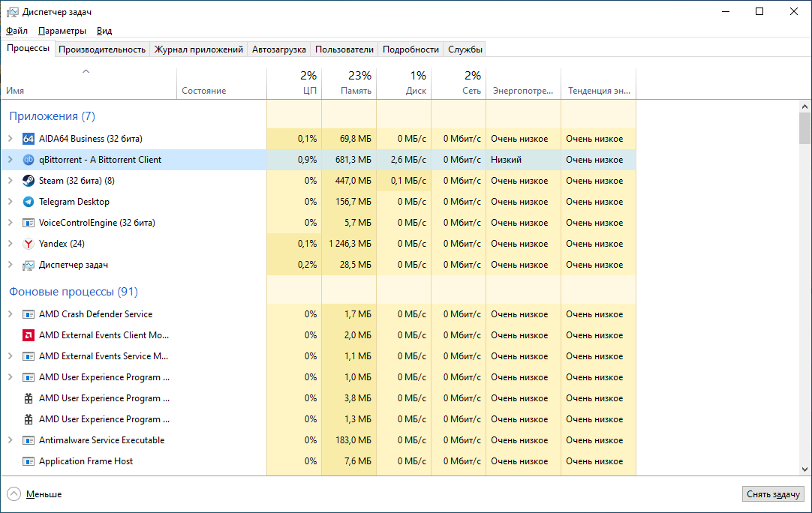The image size is (812, 513).
Task: Sort by the Энергопотребление column header
Action: [x=523, y=83]
